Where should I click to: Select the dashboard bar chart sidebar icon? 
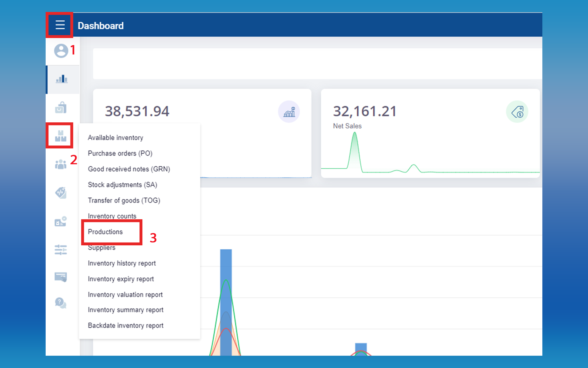[x=62, y=79]
